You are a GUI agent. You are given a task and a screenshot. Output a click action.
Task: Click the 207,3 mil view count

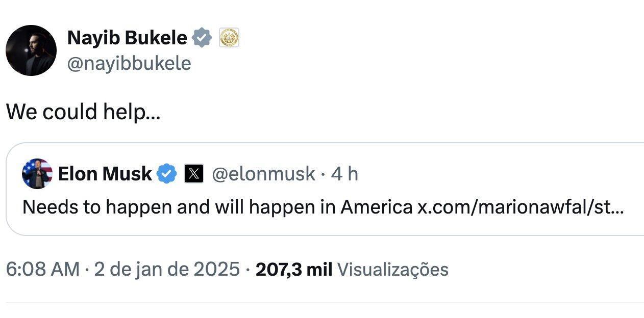click(294, 269)
